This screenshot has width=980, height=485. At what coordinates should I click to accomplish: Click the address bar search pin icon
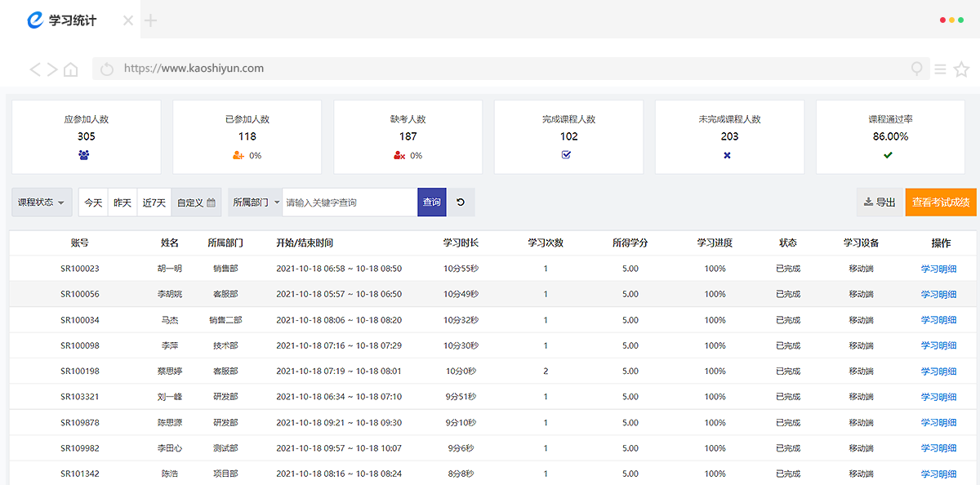point(917,69)
